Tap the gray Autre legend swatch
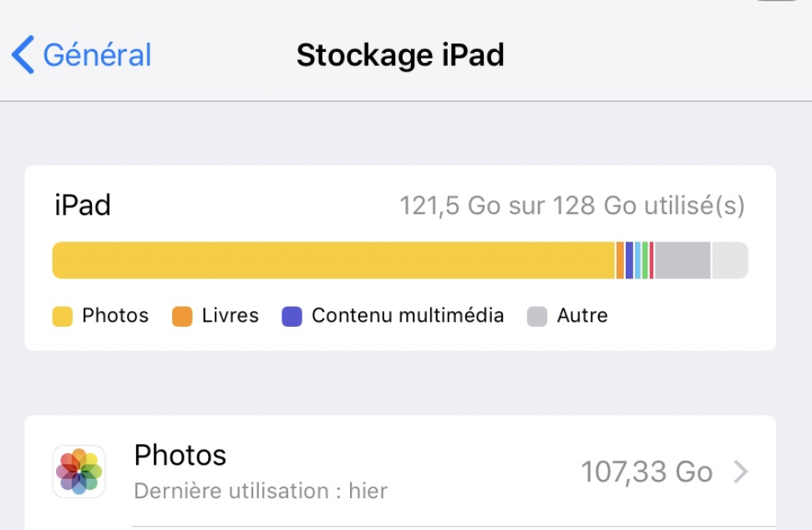This screenshot has width=812, height=530. click(537, 316)
